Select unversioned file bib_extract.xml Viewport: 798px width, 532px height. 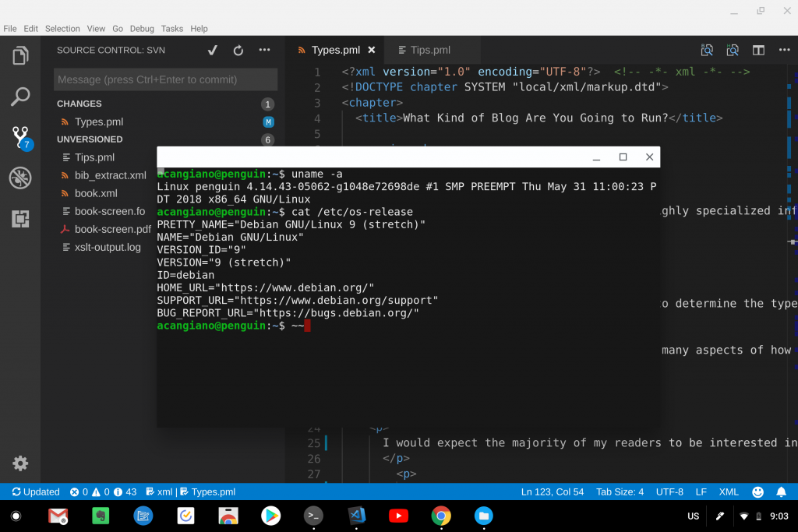click(x=105, y=175)
